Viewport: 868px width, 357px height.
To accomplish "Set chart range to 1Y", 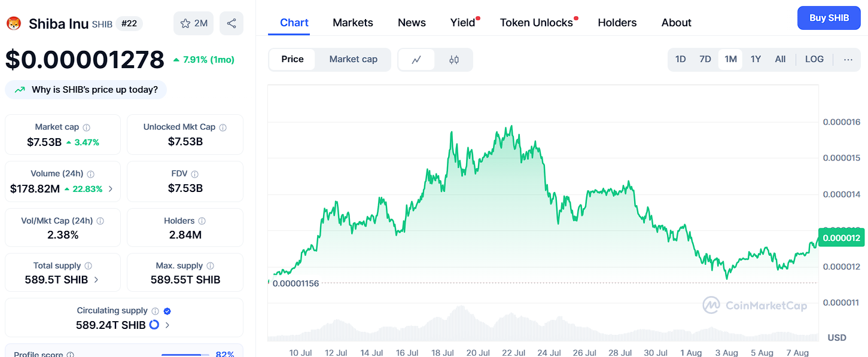I will (756, 59).
